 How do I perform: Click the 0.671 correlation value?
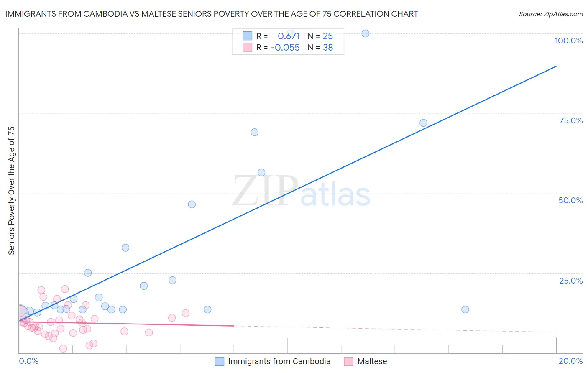289,36
